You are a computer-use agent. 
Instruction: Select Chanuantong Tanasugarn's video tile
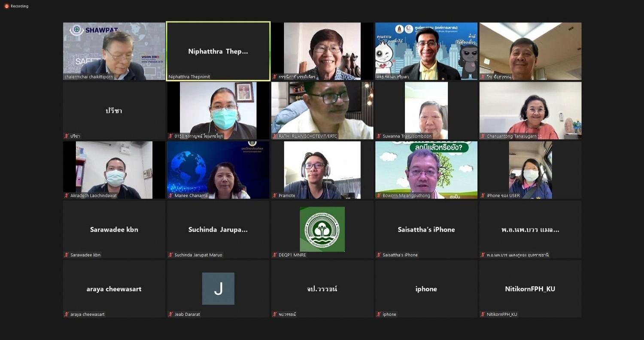[530, 111]
